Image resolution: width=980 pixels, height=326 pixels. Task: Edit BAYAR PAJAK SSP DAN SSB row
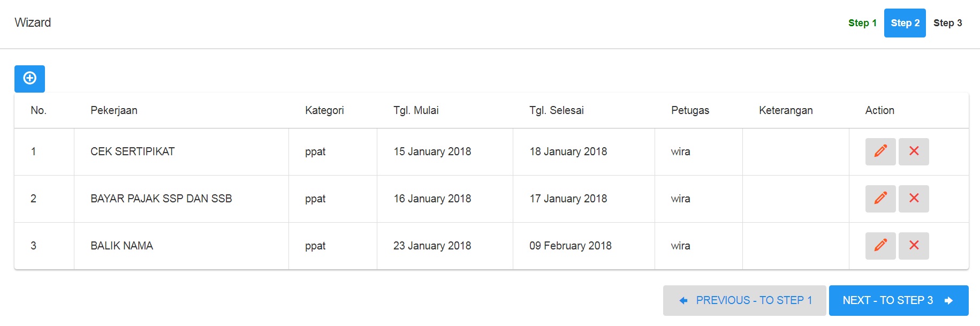pyautogui.click(x=880, y=199)
